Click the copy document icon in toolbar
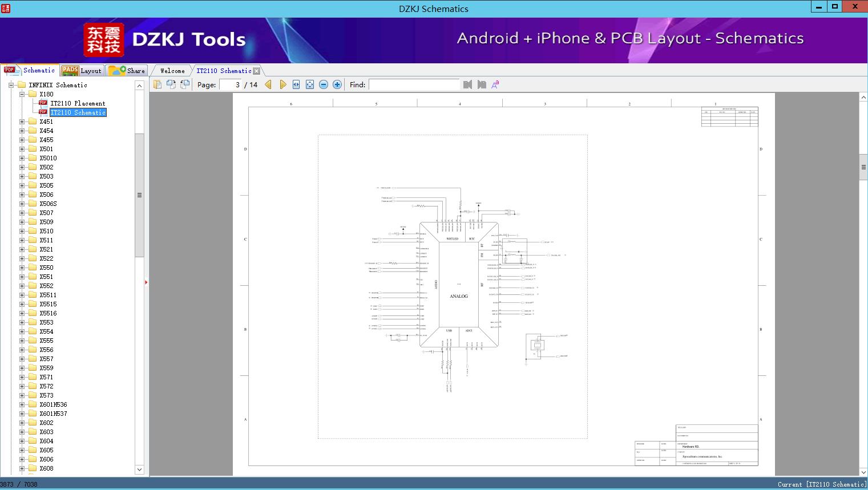The width and height of the screenshot is (868, 490). point(158,84)
